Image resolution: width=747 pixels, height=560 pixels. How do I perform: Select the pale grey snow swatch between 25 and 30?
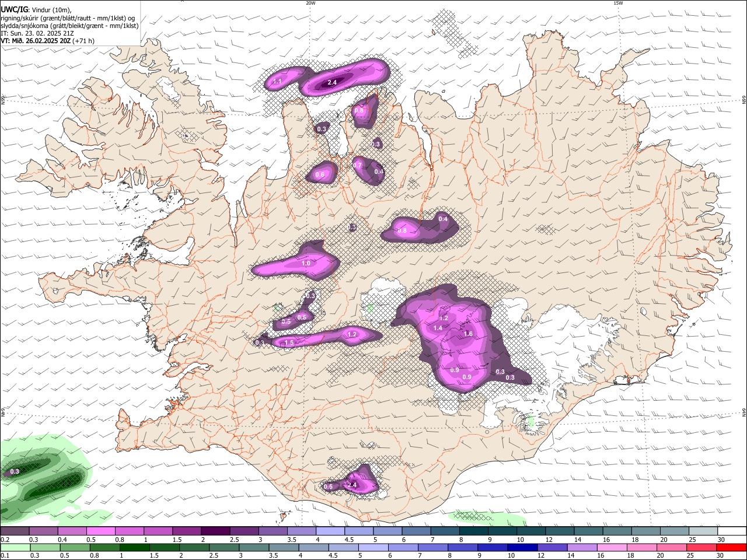[703, 531]
